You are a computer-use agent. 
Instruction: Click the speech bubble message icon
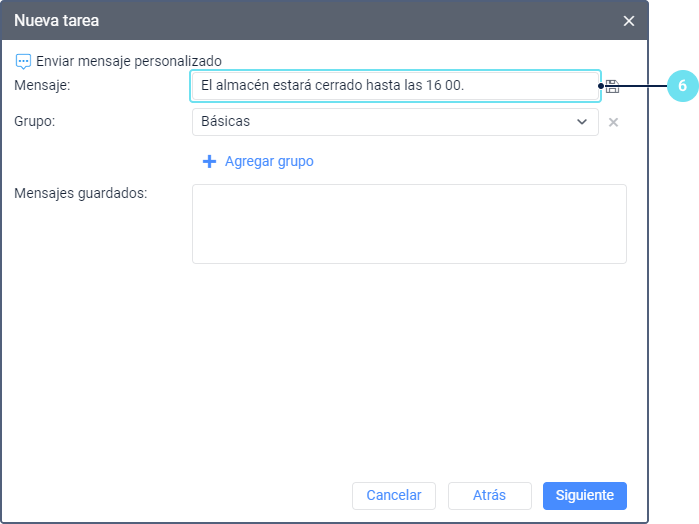(23, 61)
